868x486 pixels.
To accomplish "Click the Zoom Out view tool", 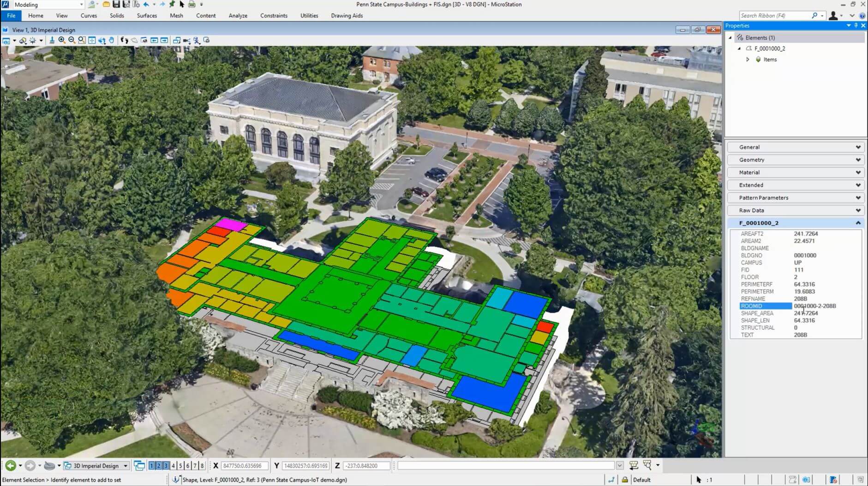I will [72, 41].
